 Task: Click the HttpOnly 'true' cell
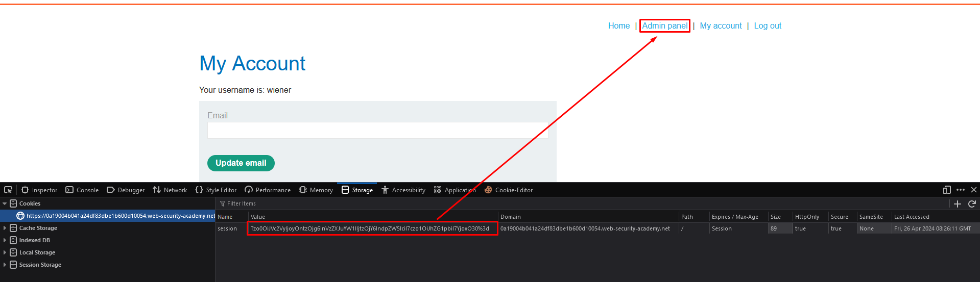(x=810, y=228)
